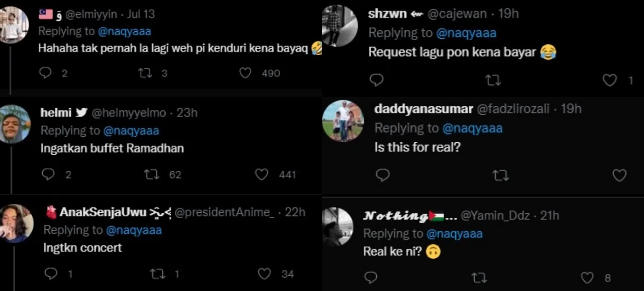This screenshot has width=644, height=291.
Task: Retweet the 'Ingtkn concert' tweet
Action: (x=157, y=274)
